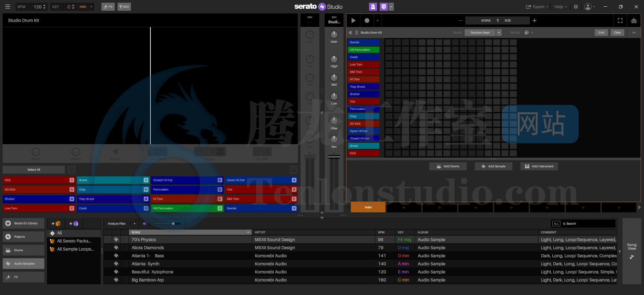Select the Kick drum pad
644x295 pixels.
pyautogui.click(x=39, y=180)
